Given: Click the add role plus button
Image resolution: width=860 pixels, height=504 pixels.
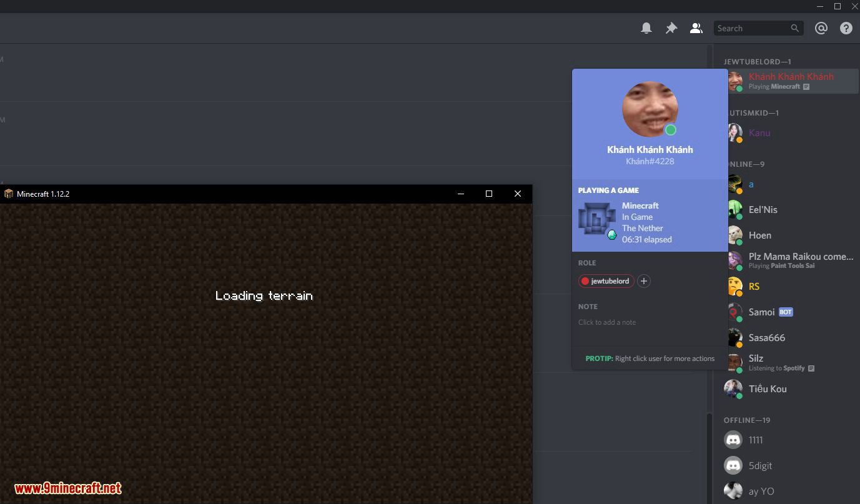Looking at the screenshot, I should click(x=644, y=281).
